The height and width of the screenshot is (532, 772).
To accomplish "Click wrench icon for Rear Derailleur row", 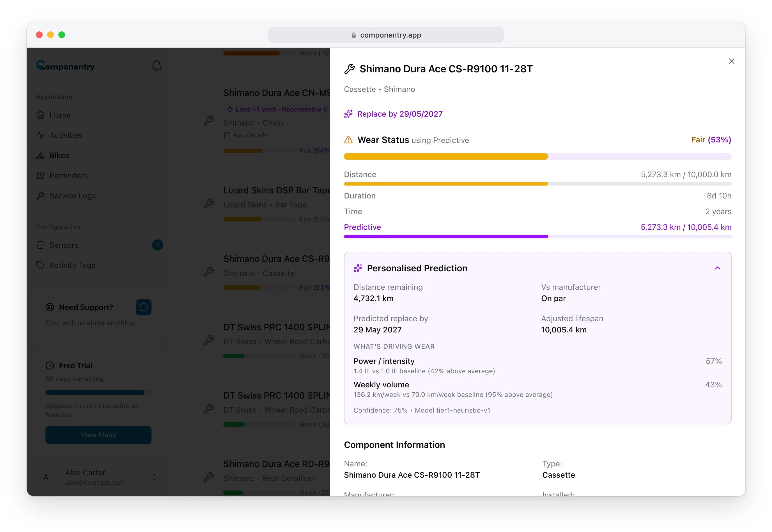I will [x=209, y=477].
